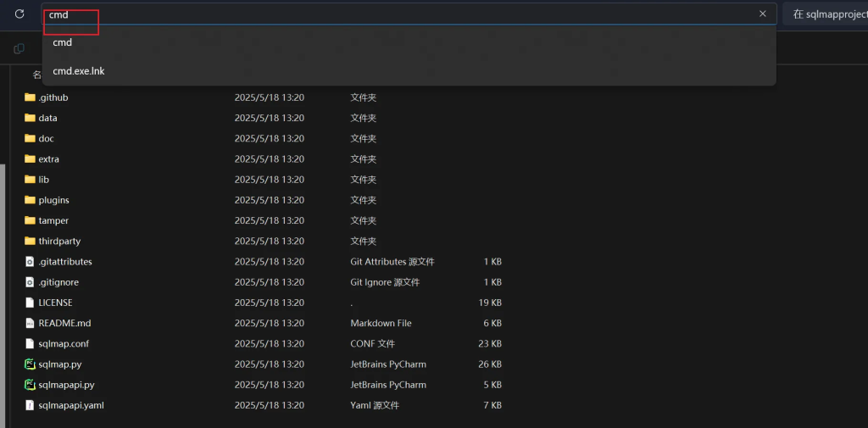Image resolution: width=868 pixels, height=428 pixels.
Task: Select the doc folder name
Action: 46,138
